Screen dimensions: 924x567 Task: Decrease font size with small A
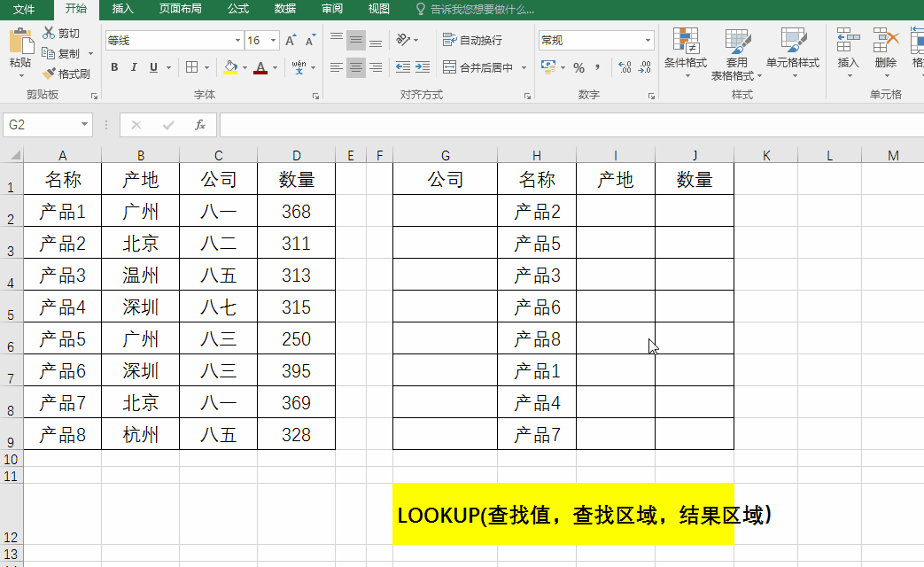[x=310, y=40]
